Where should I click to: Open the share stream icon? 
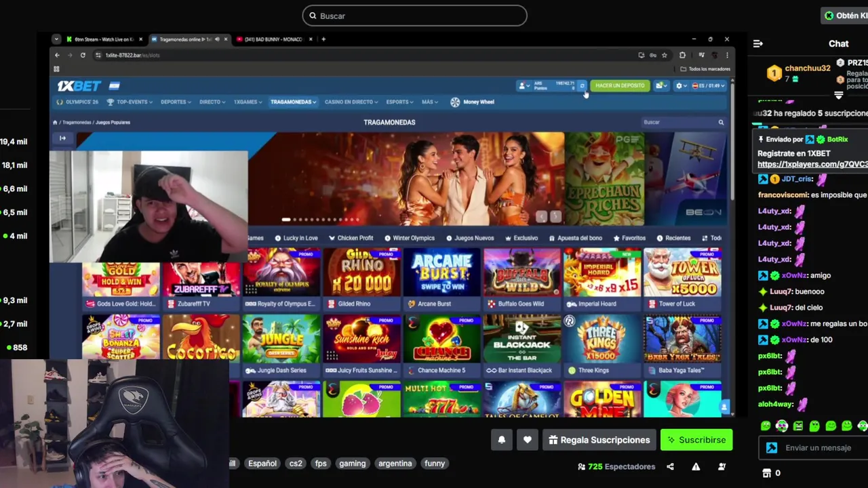point(670,466)
